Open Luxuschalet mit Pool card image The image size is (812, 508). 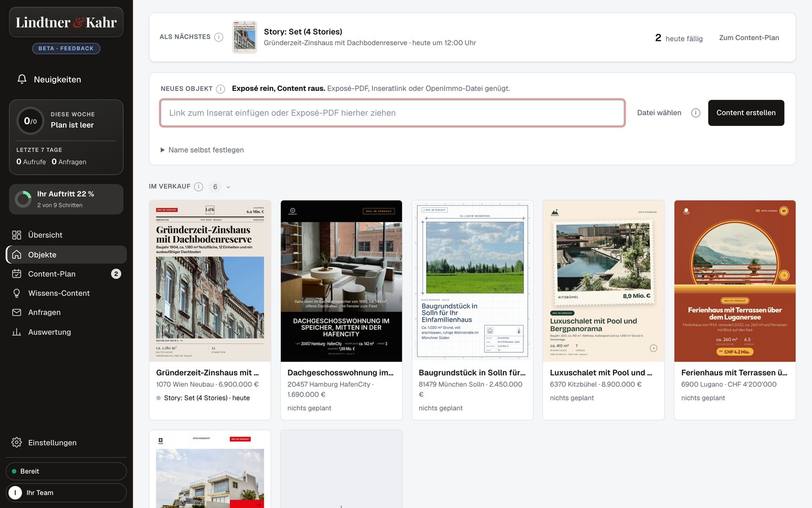point(603,281)
